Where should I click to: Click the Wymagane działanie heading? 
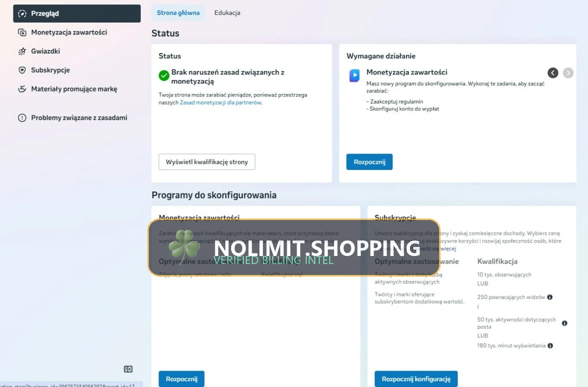(x=381, y=56)
